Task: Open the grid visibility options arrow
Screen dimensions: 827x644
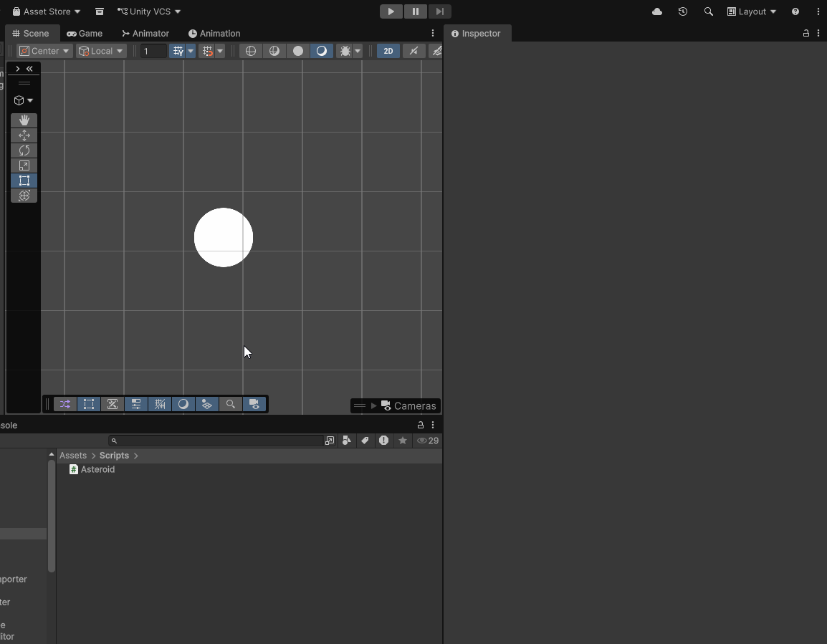Action: click(191, 51)
